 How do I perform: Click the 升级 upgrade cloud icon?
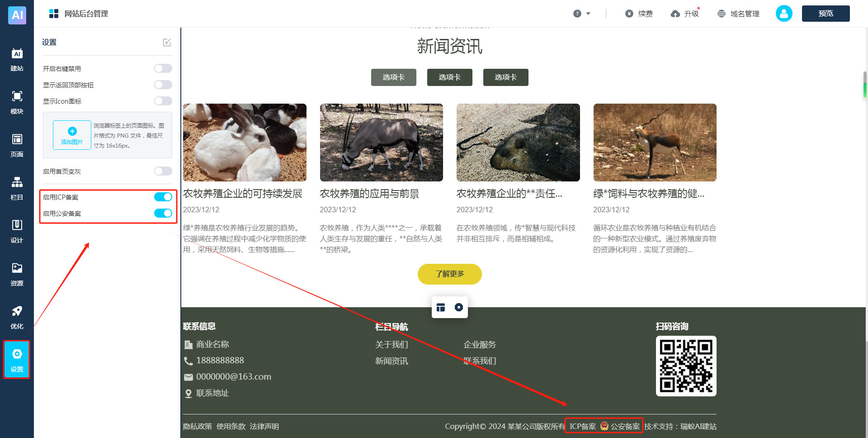675,14
